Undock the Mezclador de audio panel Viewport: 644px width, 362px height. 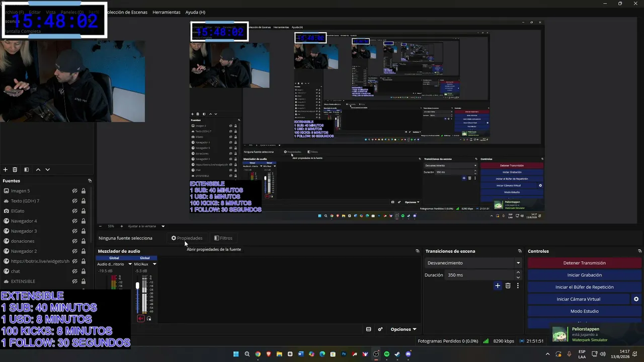click(417, 251)
